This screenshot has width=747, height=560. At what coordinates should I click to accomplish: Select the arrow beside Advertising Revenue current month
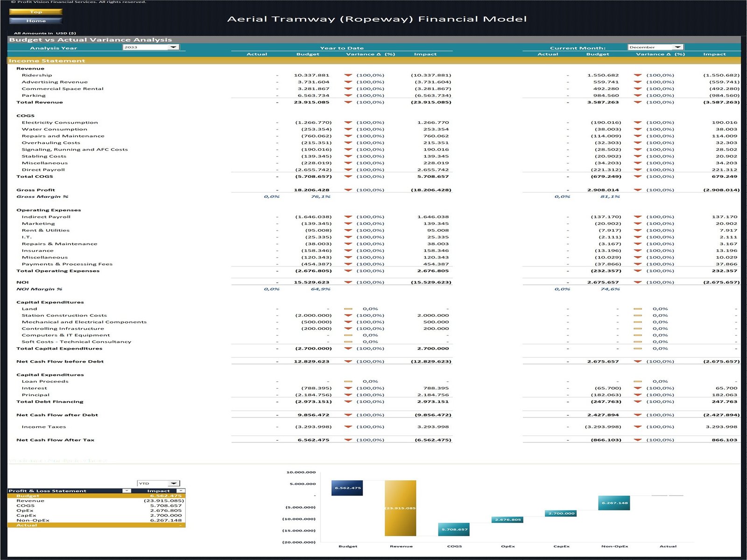click(639, 81)
